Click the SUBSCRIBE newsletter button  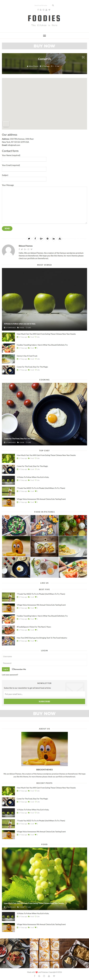[44, 701]
